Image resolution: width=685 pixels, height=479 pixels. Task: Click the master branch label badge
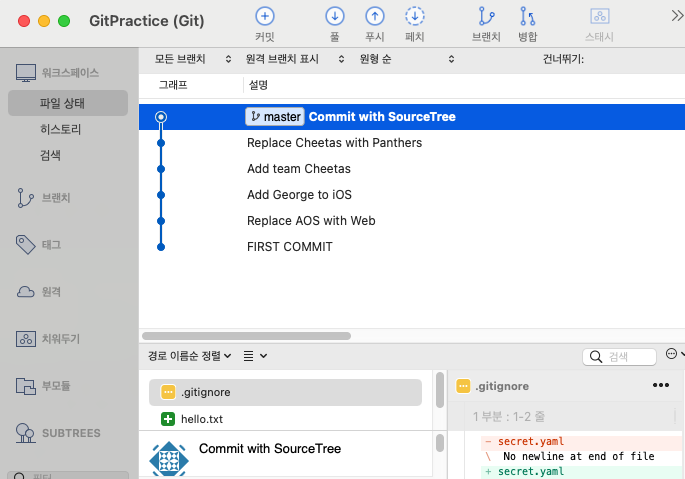pyautogui.click(x=275, y=117)
